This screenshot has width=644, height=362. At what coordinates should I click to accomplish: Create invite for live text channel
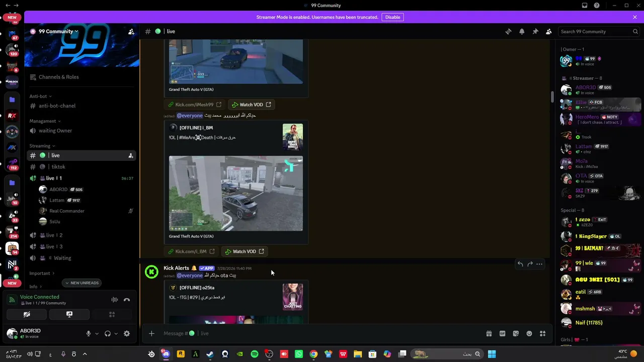131,155
